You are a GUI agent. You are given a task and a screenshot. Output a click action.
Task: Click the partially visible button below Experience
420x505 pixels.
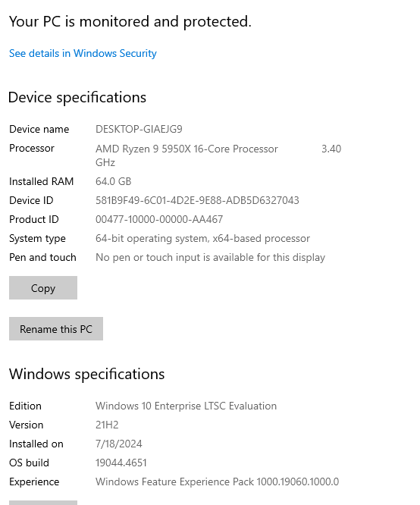click(x=43, y=503)
